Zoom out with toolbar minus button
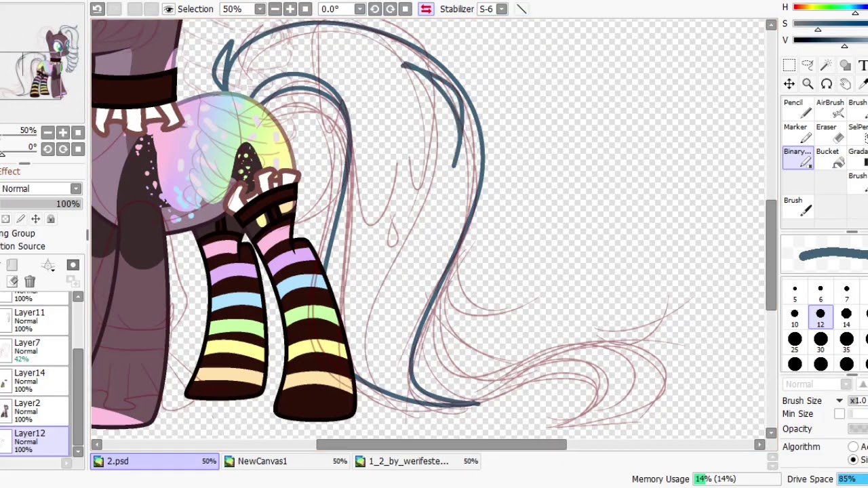 tap(275, 9)
